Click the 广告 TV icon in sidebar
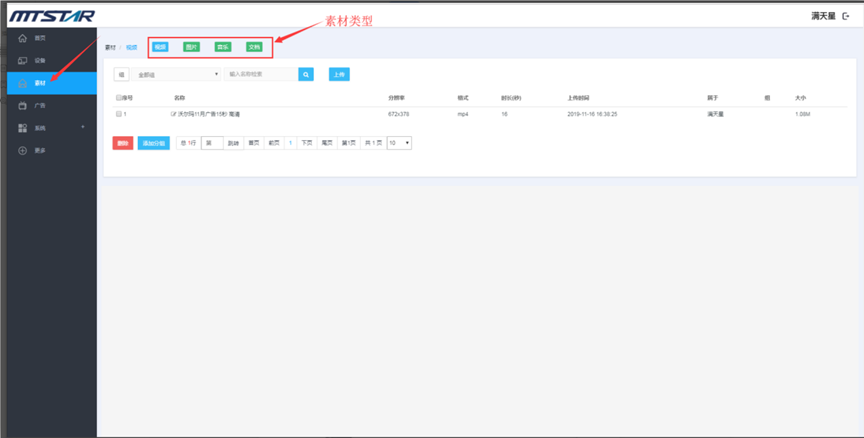The image size is (864, 438). click(x=22, y=105)
